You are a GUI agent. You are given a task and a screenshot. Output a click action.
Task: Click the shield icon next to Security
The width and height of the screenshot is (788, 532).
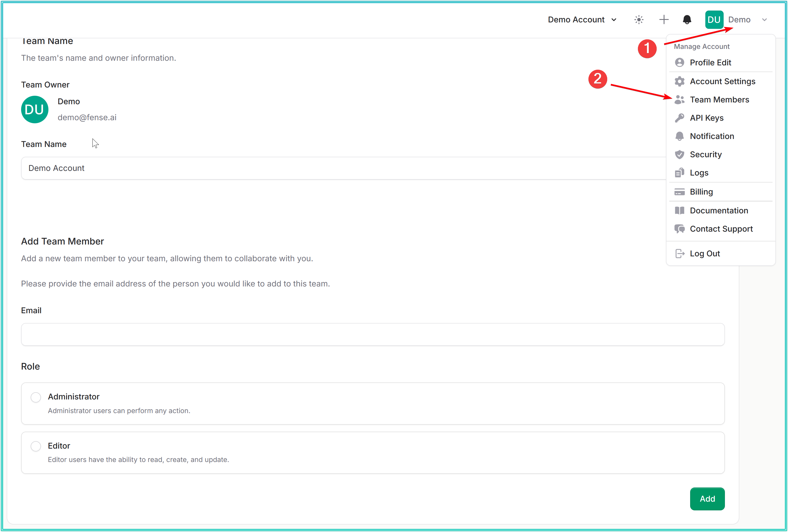pyautogui.click(x=680, y=154)
